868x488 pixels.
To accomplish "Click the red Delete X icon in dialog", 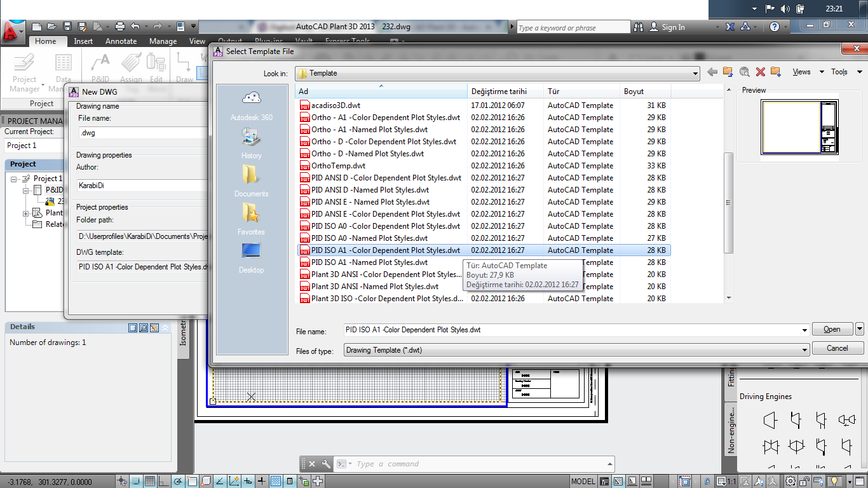I will click(760, 72).
